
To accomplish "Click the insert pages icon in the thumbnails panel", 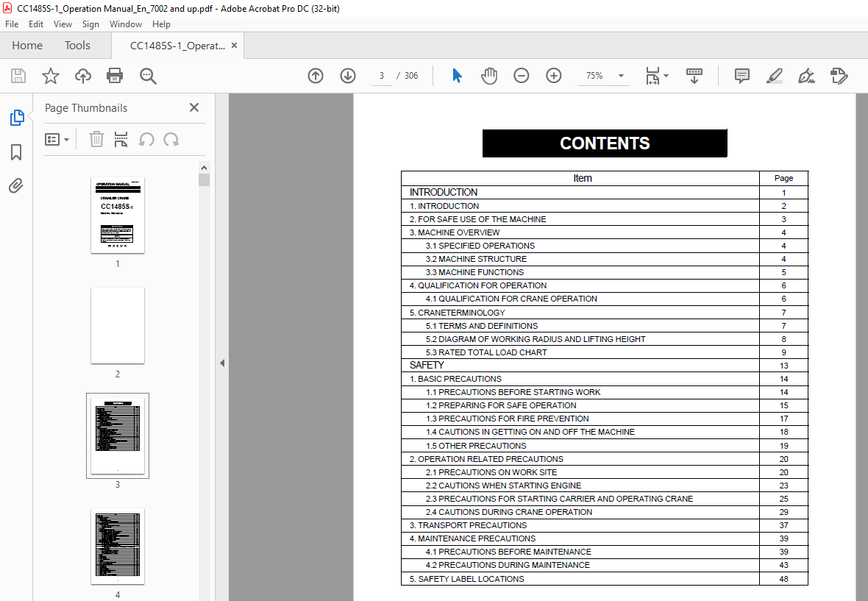I will coord(121,139).
